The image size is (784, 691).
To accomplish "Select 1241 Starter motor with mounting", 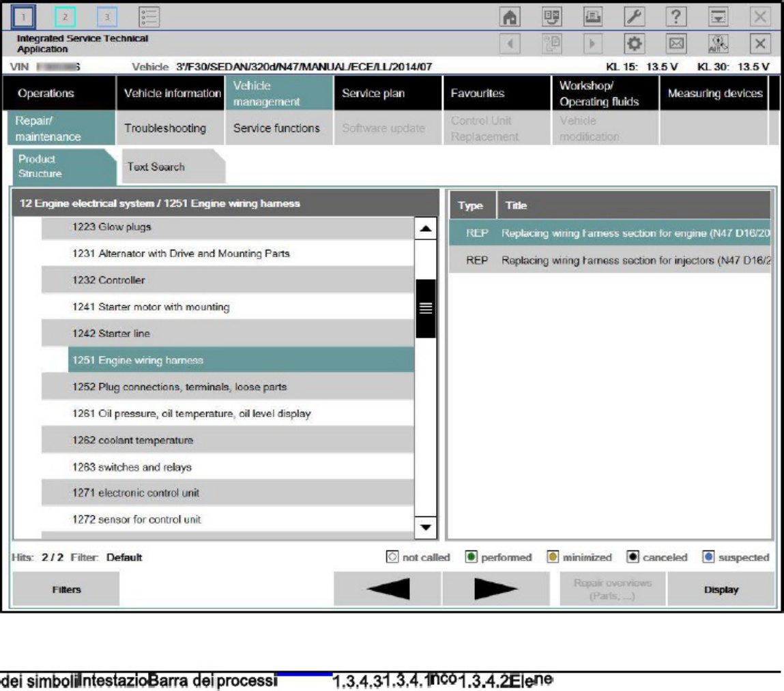I will coord(227,307).
